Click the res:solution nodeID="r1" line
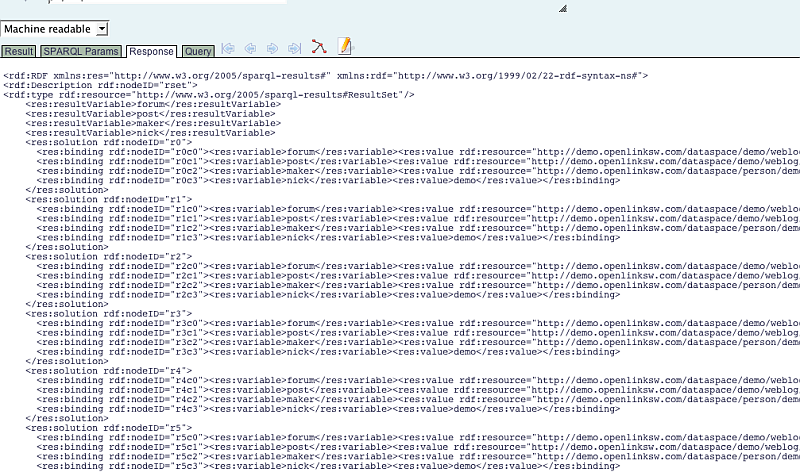 pos(109,200)
